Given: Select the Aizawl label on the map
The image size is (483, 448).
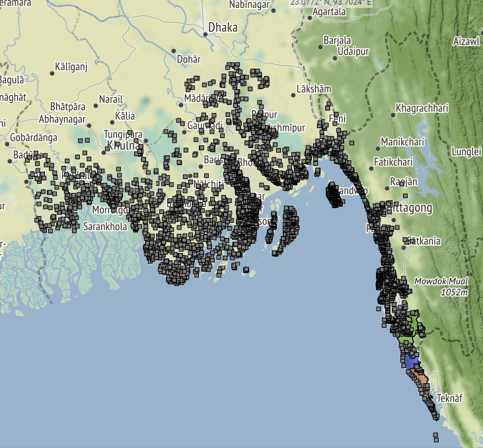Looking at the screenshot, I should click(x=466, y=41).
